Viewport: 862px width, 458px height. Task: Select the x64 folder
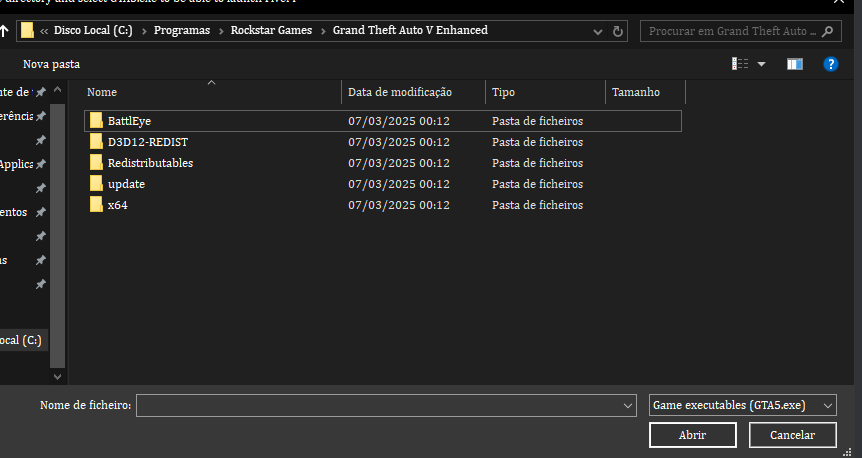pos(383,205)
